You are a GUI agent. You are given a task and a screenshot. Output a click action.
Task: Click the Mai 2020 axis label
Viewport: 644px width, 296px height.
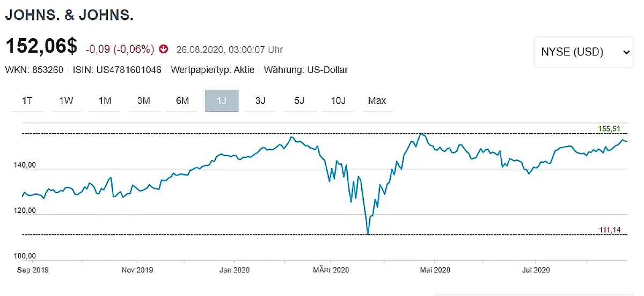click(434, 270)
